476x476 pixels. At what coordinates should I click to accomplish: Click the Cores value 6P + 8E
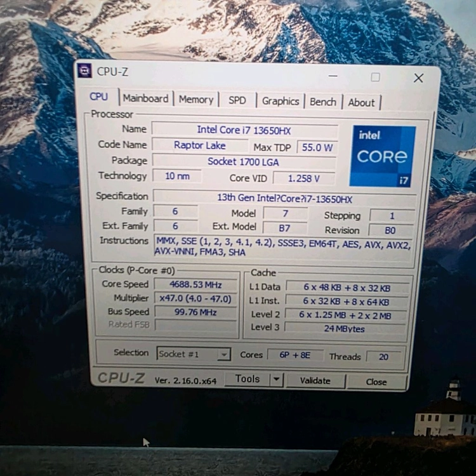coord(295,355)
